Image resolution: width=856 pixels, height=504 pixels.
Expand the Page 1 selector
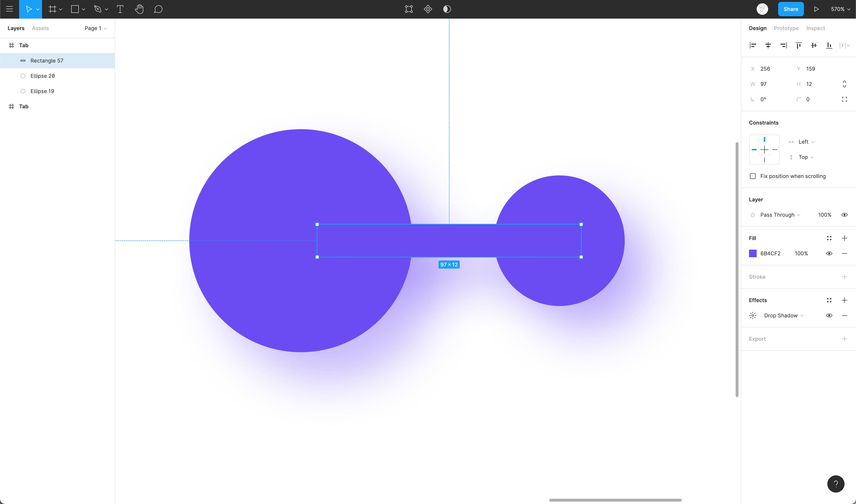(96, 28)
